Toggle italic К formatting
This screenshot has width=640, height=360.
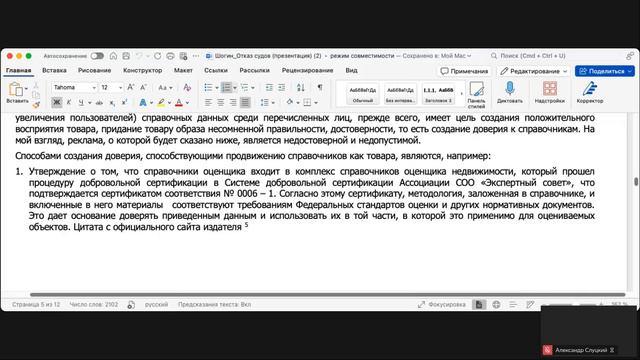(69, 102)
